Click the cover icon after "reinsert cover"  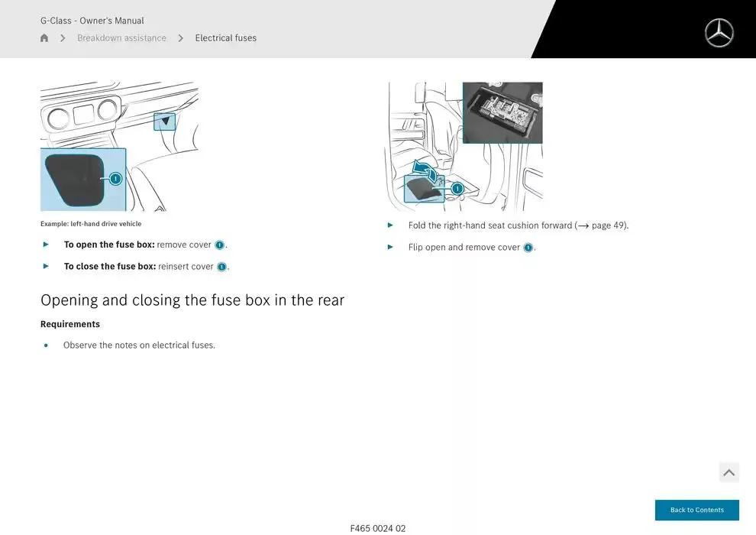[x=221, y=267]
